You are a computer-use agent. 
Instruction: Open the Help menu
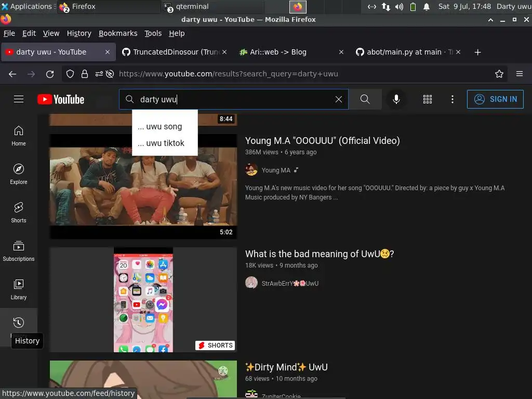[177, 33]
